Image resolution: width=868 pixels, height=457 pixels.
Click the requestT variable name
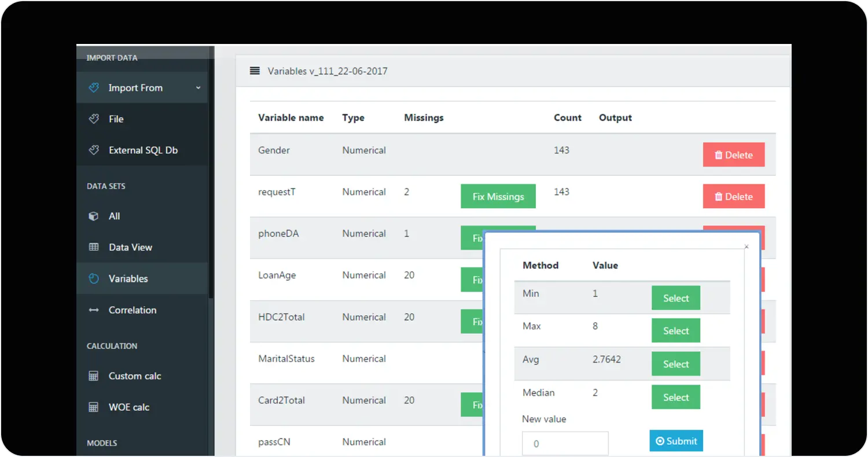point(277,191)
